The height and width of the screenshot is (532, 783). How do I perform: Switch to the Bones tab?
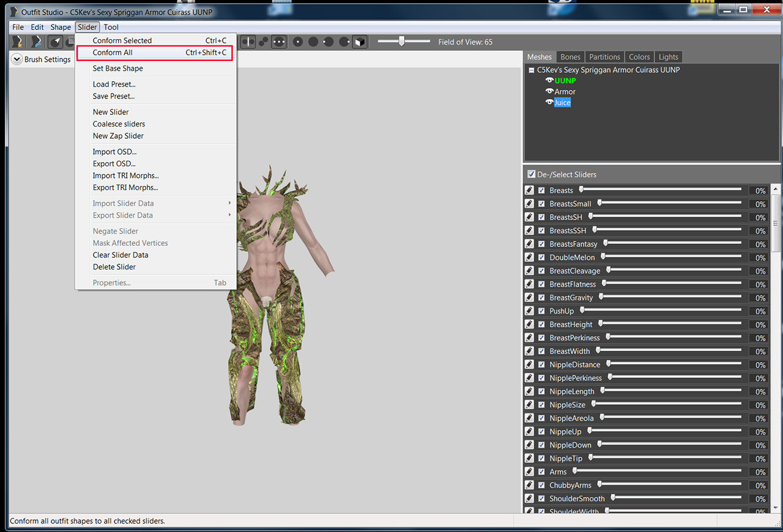pos(570,57)
